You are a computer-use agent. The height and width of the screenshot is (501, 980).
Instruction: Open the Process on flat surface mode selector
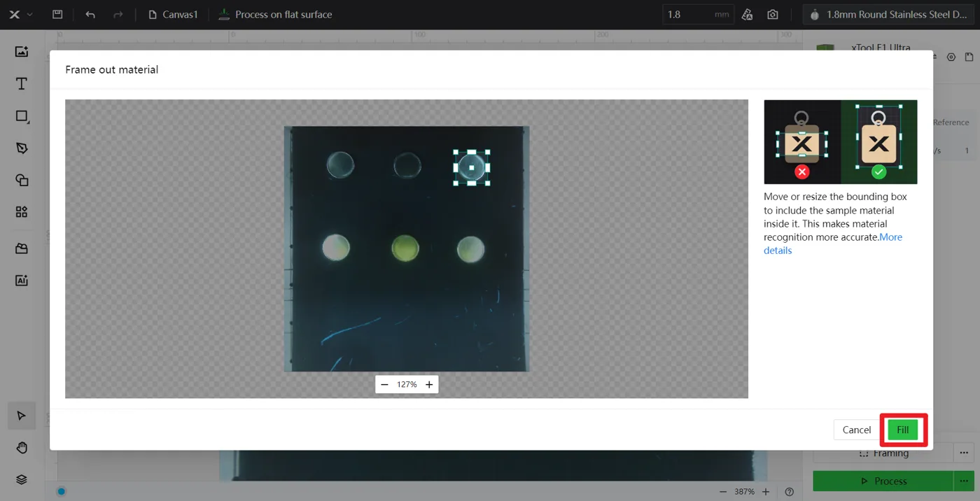point(275,15)
